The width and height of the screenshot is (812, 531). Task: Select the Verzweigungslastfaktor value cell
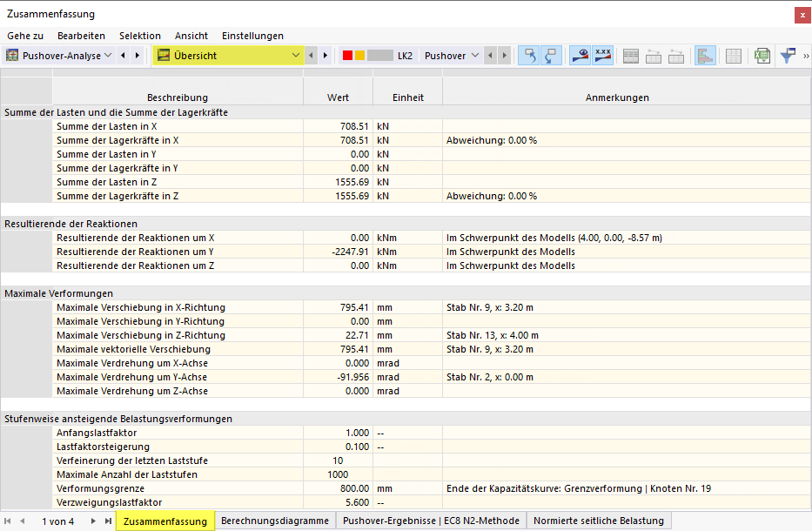tap(338, 502)
